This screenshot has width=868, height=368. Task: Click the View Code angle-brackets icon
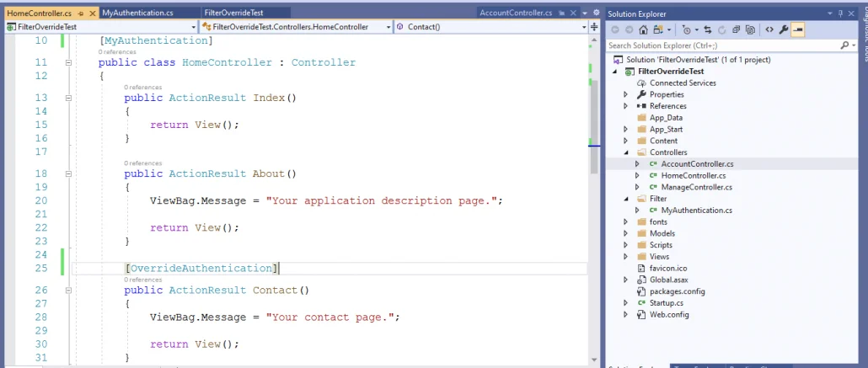pyautogui.click(x=769, y=29)
